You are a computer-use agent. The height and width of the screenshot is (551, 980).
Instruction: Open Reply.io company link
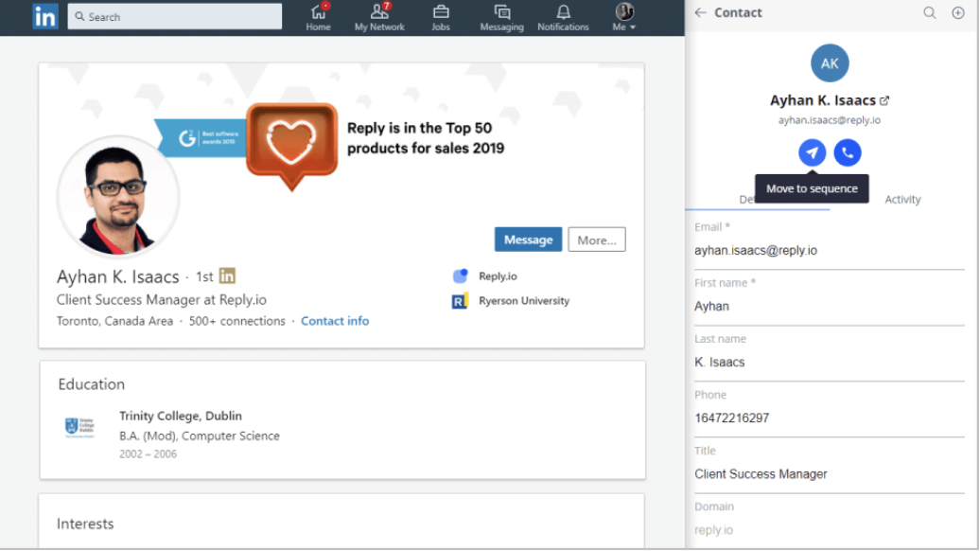point(498,275)
